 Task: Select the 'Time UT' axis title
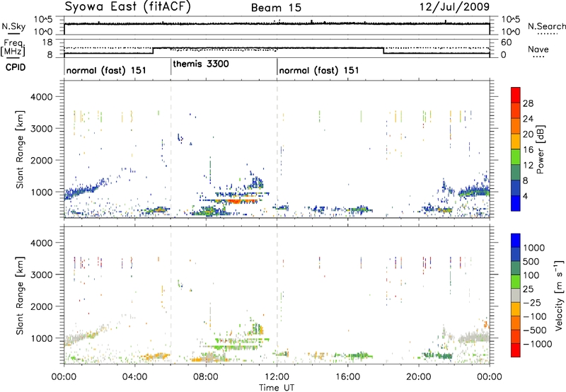(x=277, y=388)
